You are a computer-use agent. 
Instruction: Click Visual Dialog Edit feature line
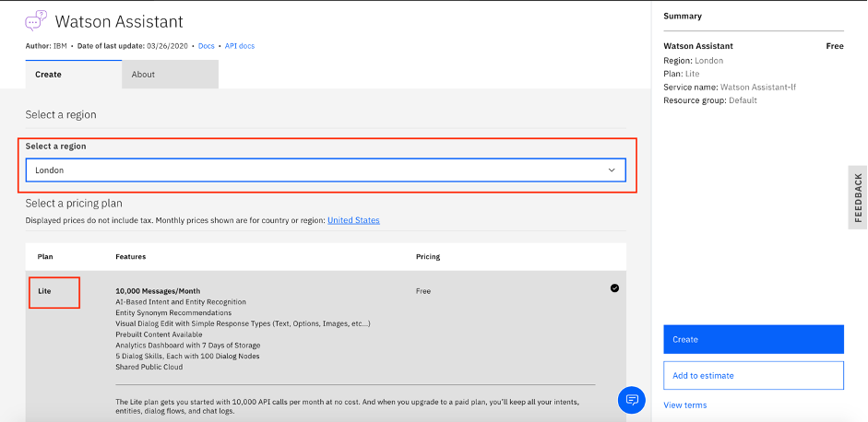[x=243, y=323]
